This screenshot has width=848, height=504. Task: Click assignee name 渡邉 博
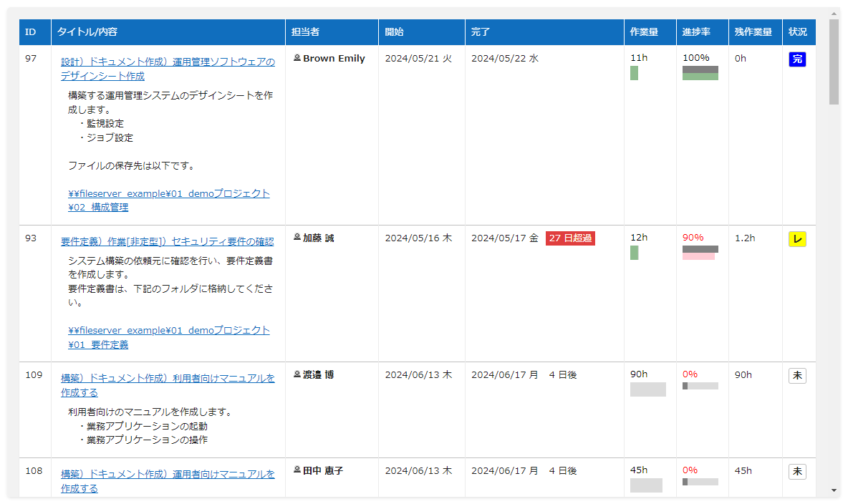point(319,374)
